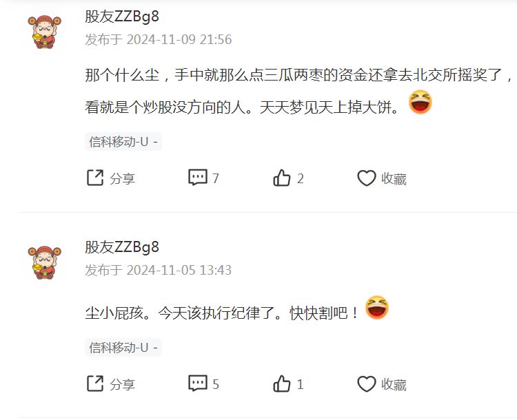
Task: Click timestamp 2024-11-09 21:56
Action: [179, 39]
